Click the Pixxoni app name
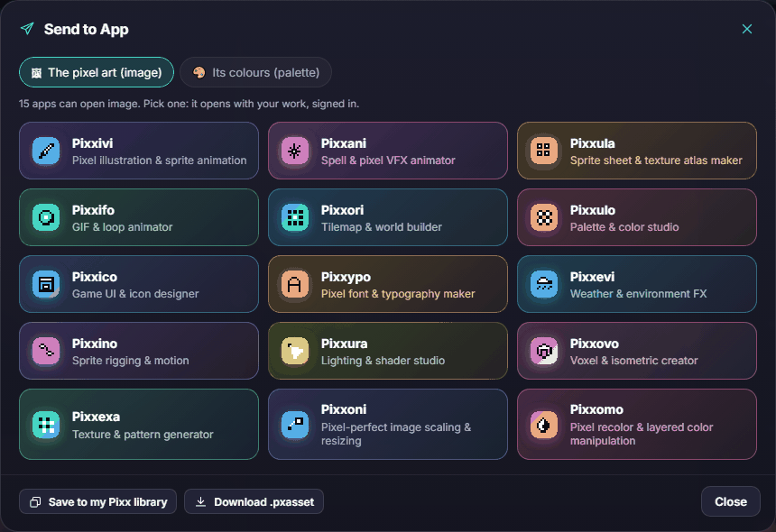Screen dimensions: 776x532 344,409
